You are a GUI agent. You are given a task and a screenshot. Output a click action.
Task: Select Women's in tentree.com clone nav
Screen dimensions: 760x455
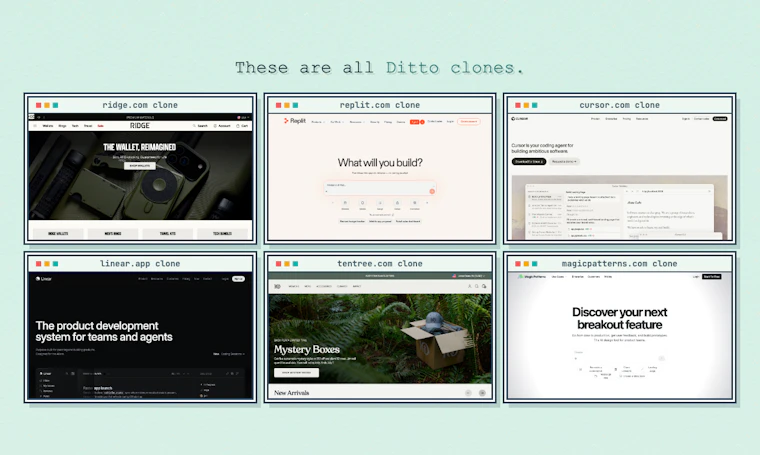point(294,286)
